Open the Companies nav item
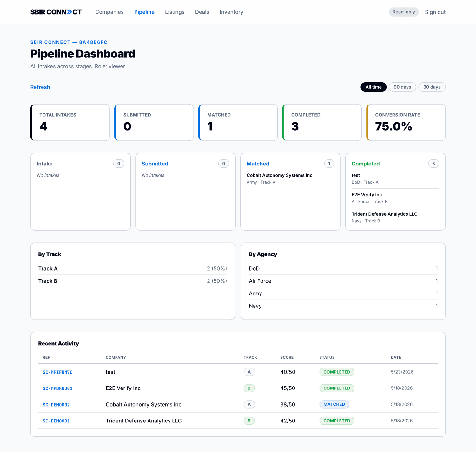The height and width of the screenshot is (452, 476). tap(109, 12)
